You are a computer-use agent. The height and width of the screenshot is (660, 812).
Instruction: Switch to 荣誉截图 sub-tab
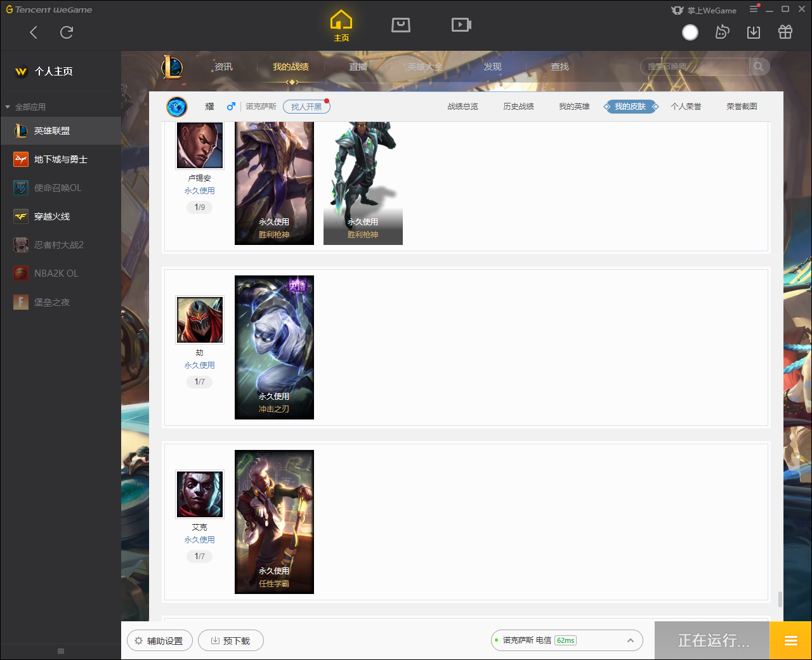(742, 107)
